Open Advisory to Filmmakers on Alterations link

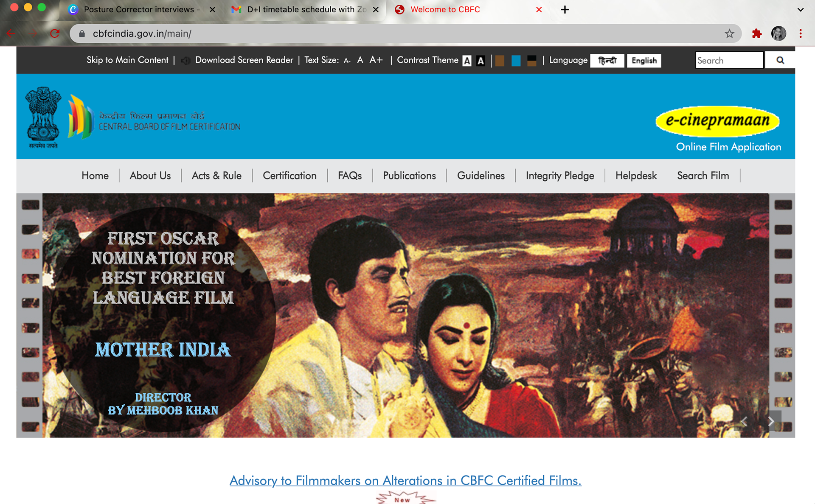405,480
